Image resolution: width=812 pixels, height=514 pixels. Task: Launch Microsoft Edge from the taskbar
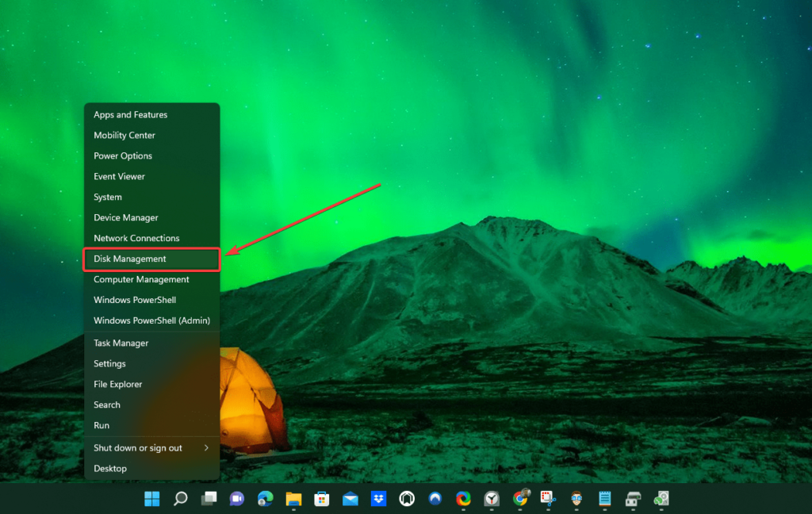tap(265, 499)
